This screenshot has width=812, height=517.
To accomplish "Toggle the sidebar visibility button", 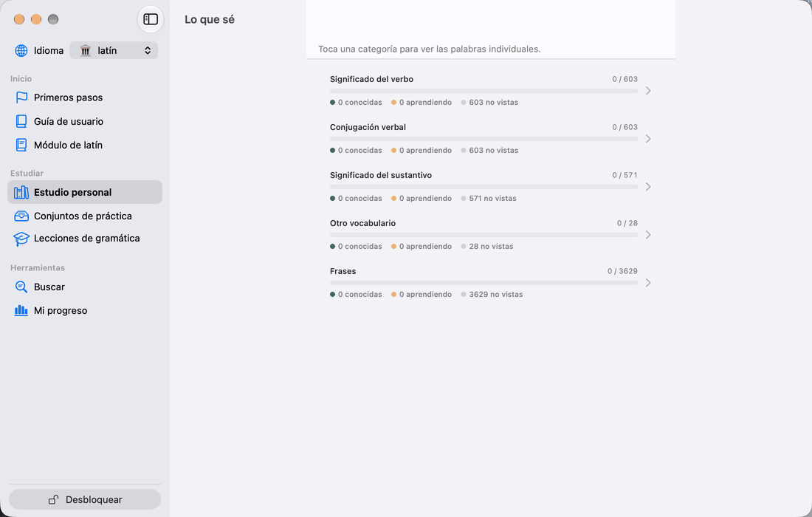I will pos(150,19).
